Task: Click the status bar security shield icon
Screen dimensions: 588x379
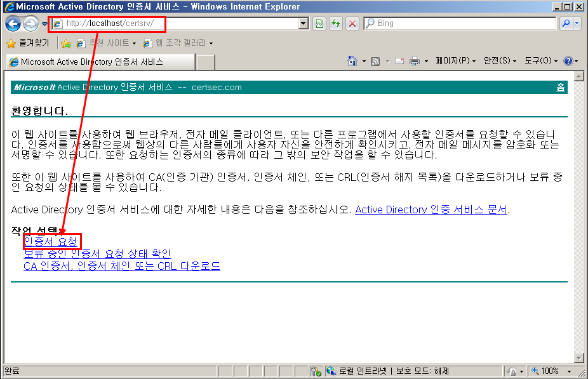Action: click(x=316, y=371)
